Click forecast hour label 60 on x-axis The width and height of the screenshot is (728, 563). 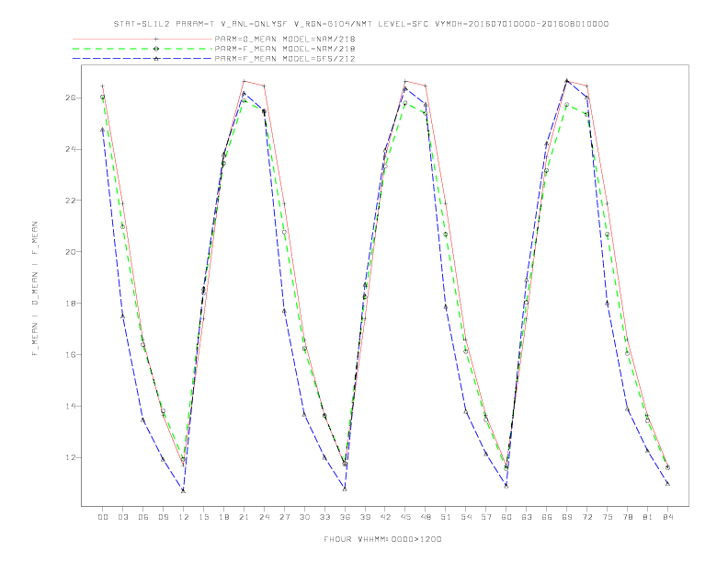click(x=506, y=517)
